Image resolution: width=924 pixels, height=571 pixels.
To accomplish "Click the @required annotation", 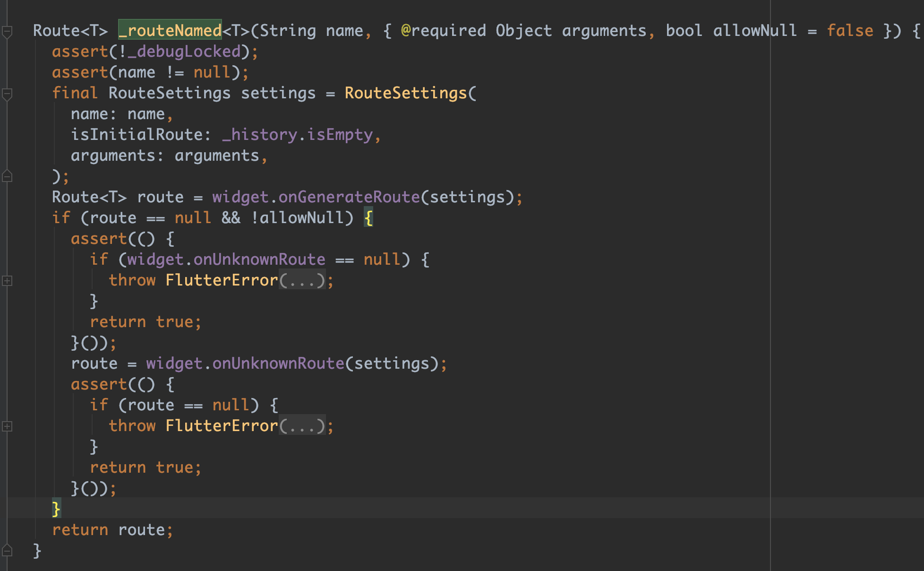I will coord(443,31).
